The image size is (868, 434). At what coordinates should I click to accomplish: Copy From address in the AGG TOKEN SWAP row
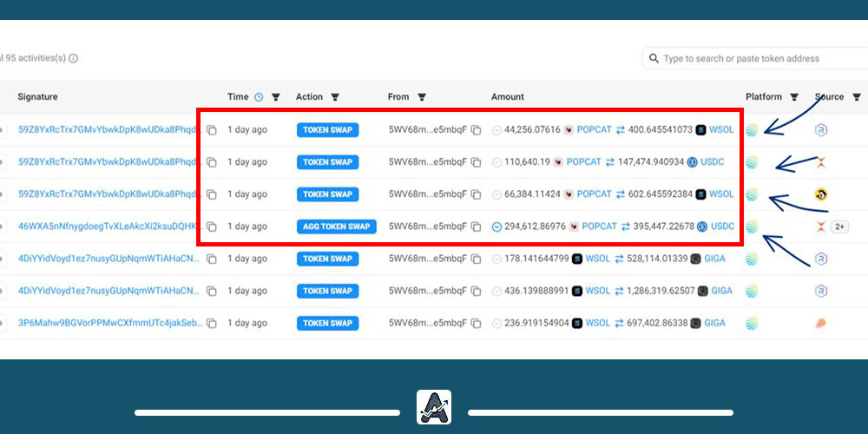(x=476, y=227)
